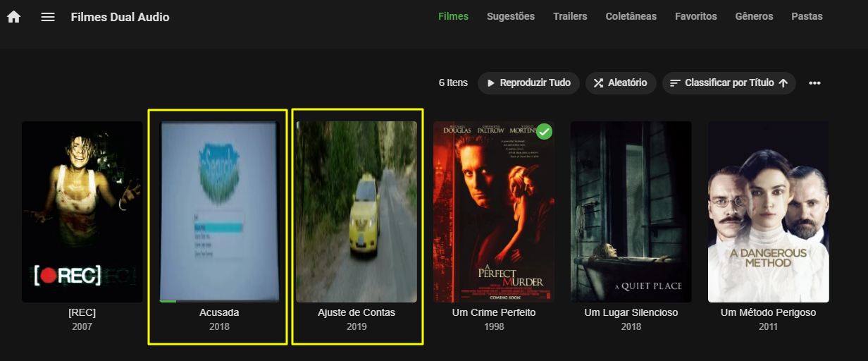868x361 pixels.
Task: Go to the Home screen icon
Action: 14,17
